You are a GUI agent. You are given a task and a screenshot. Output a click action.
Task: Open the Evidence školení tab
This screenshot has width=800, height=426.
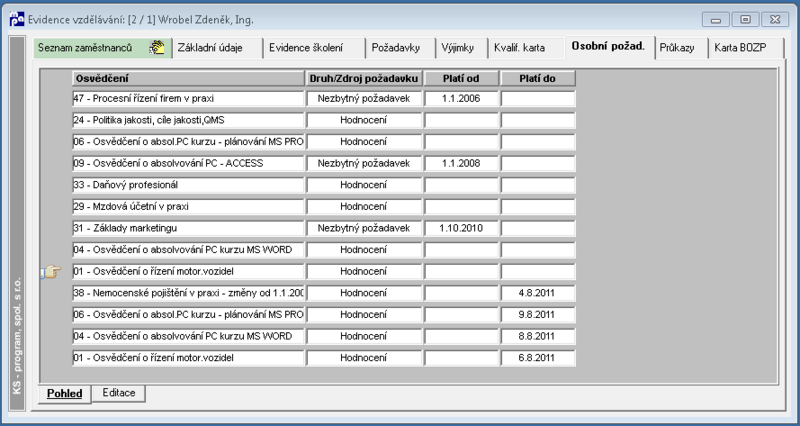tap(314, 48)
